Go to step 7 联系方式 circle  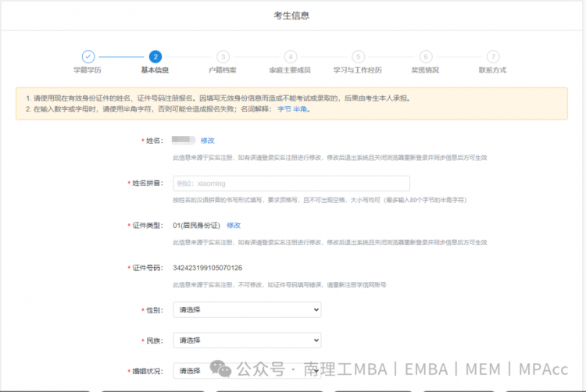point(493,57)
